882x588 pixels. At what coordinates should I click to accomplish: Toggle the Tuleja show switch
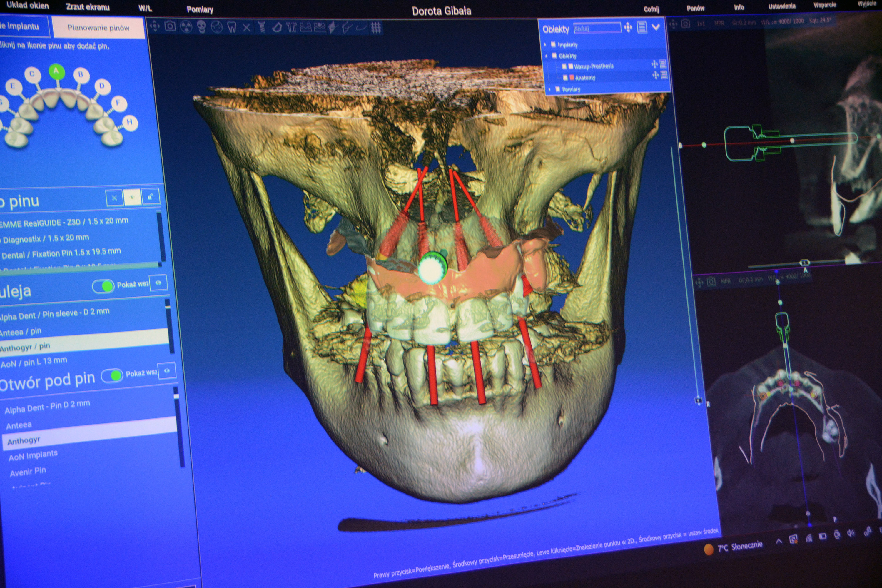[103, 286]
